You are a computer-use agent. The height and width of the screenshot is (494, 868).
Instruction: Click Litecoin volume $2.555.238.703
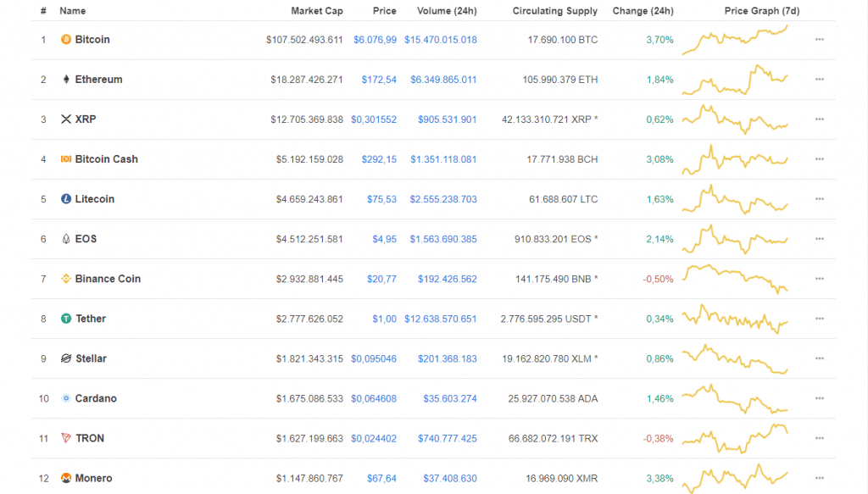(442, 198)
